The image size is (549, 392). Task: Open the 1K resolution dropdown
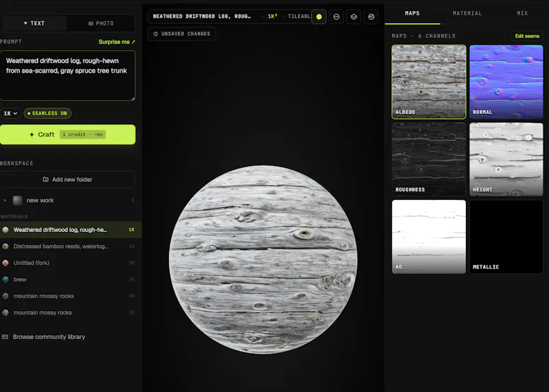[10, 113]
